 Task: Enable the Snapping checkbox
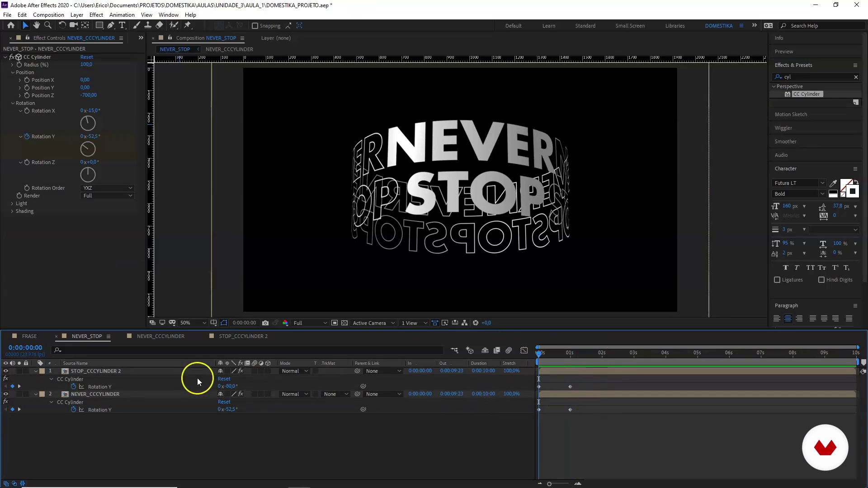point(255,26)
